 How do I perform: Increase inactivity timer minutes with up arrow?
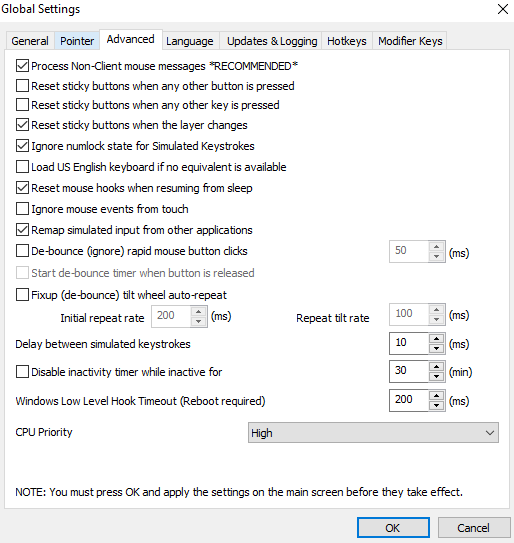[x=436, y=367]
